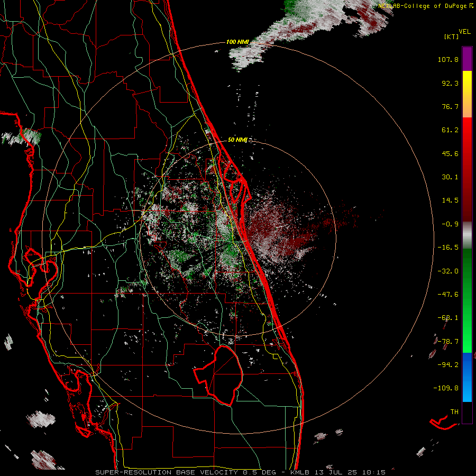Select the -0.9 velocity scale value
This screenshot has width=476, height=476.
tap(450, 224)
